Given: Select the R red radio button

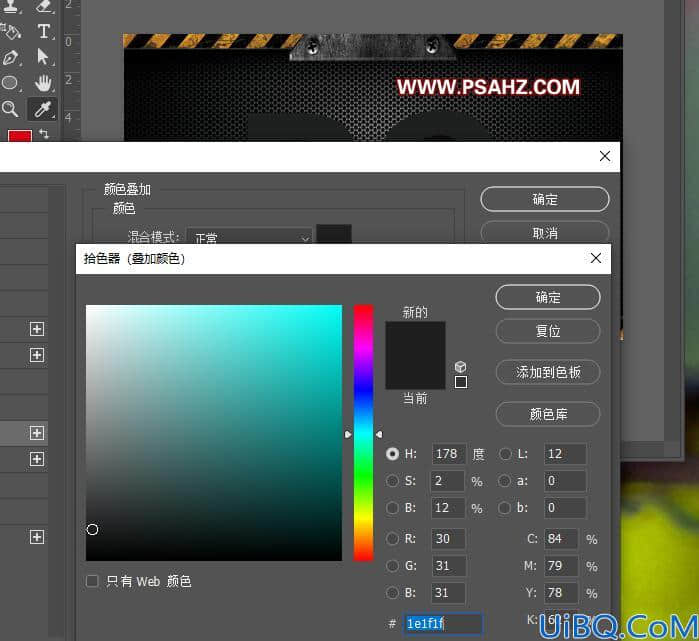Looking at the screenshot, I should pos(392,538).
